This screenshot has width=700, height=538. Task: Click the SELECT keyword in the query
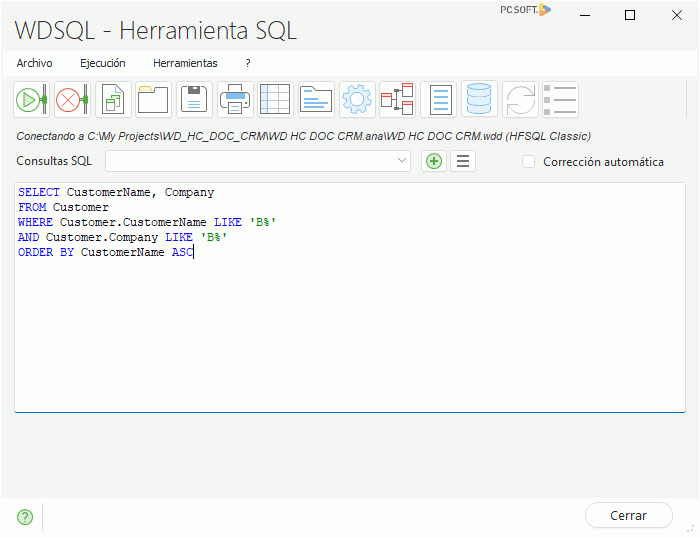(x=39, y=192)
